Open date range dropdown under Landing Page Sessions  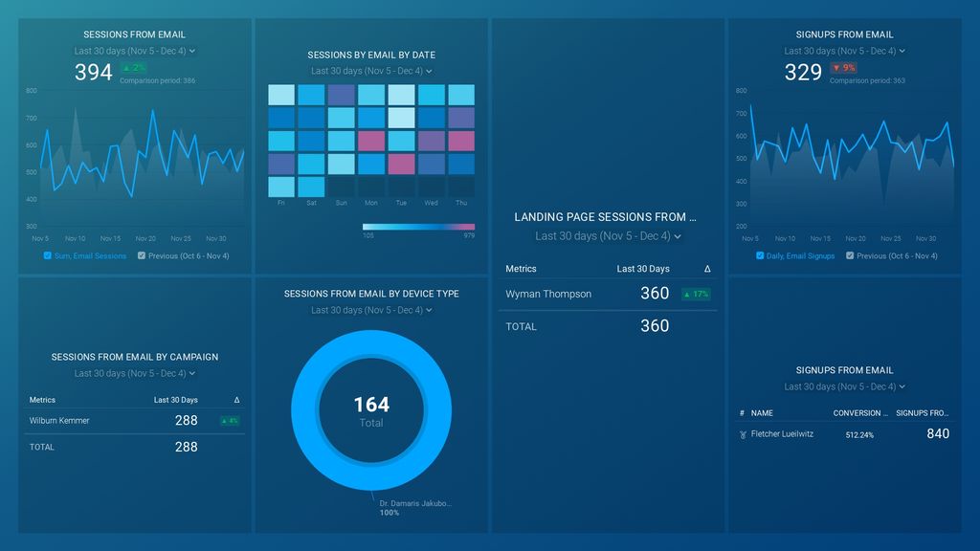608,235
